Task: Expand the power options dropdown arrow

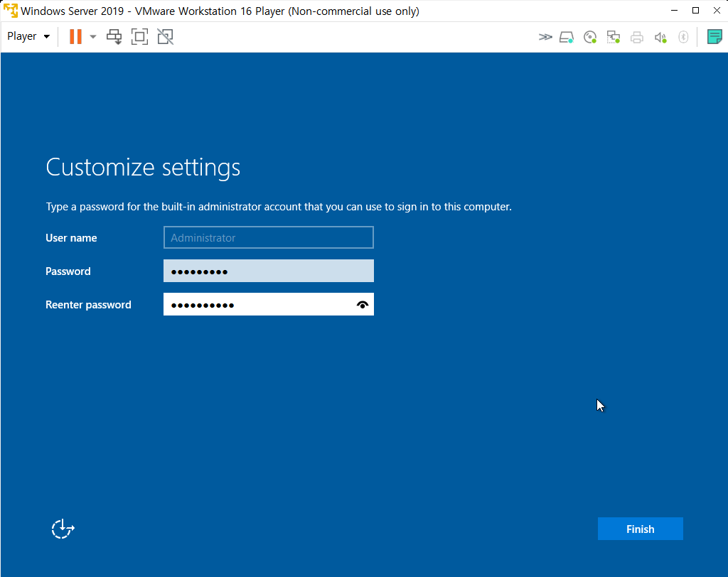Action: pos(93,37)
